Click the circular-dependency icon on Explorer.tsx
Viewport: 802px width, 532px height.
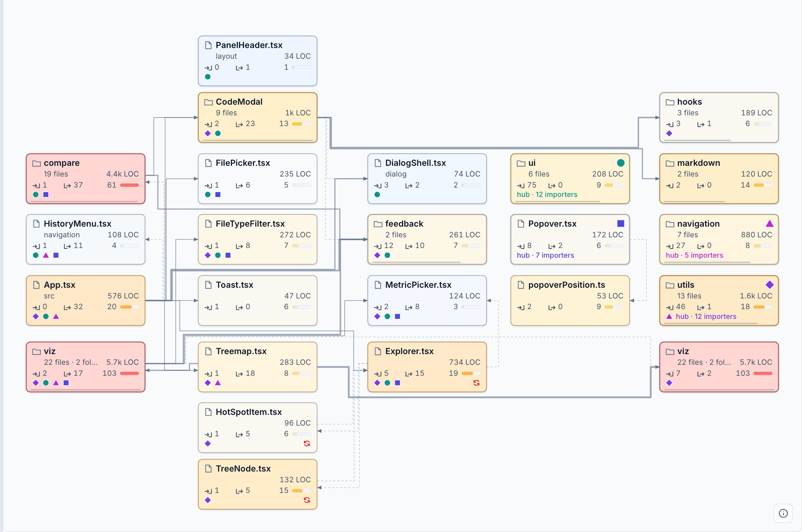(476, 383)
